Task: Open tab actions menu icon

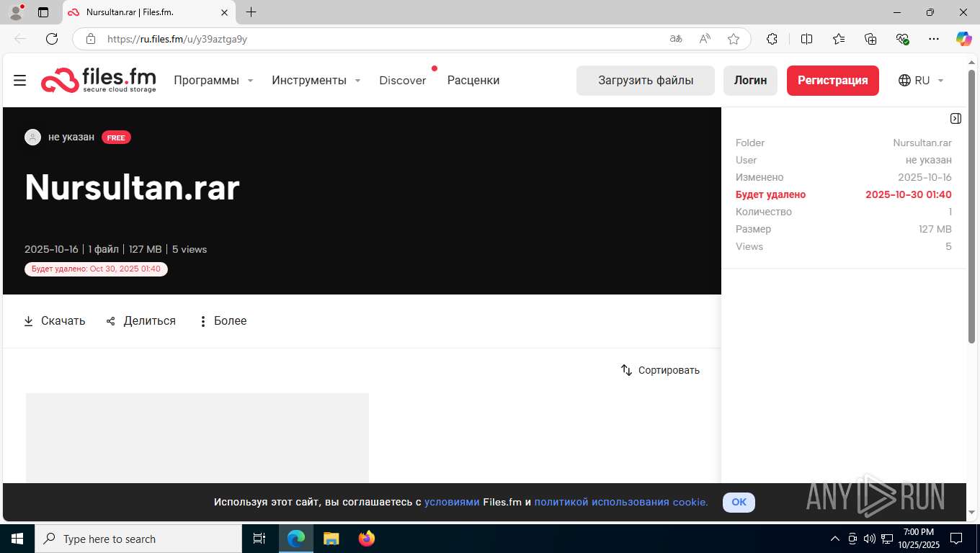Action: pos(43,12)
